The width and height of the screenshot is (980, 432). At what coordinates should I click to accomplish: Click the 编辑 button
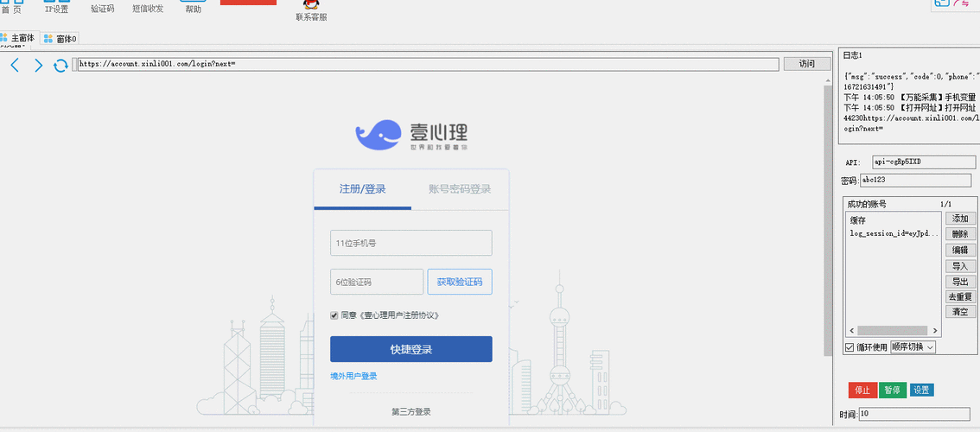960,250
